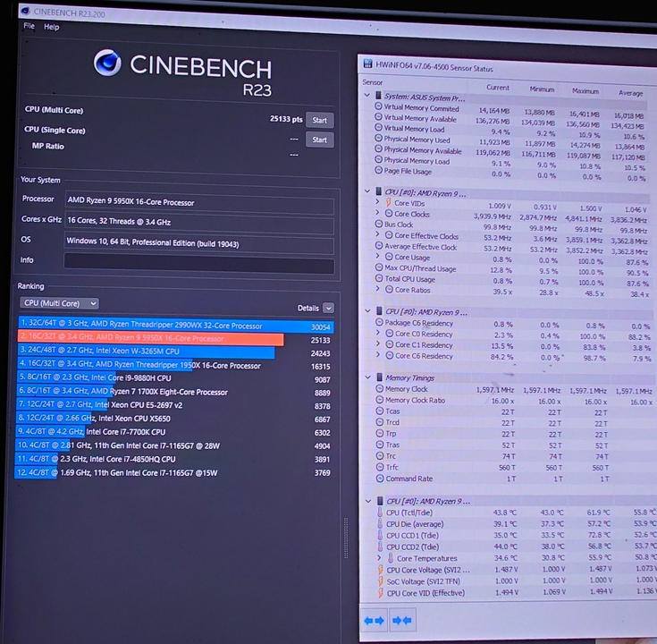Click the Current column header in HWiNFO
Image resolution: width=657 pixels, height=644 pixels.
click(498, 88)
